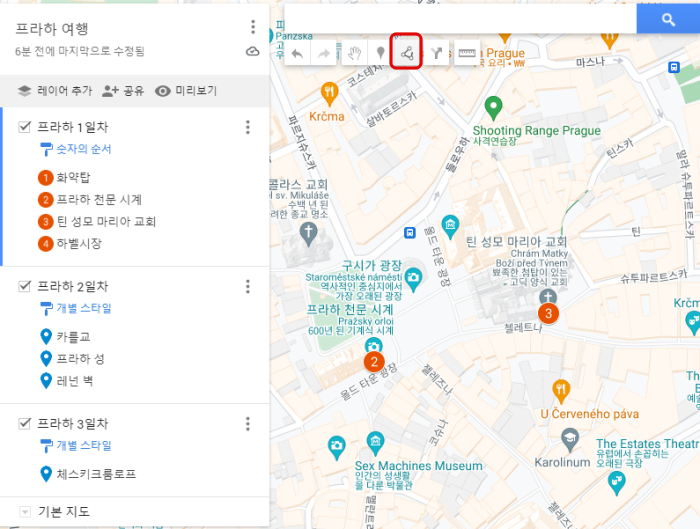700x529 pixels.
Task: Open options menu for 프라하 1일차 layer
Action: coord(248,127)
